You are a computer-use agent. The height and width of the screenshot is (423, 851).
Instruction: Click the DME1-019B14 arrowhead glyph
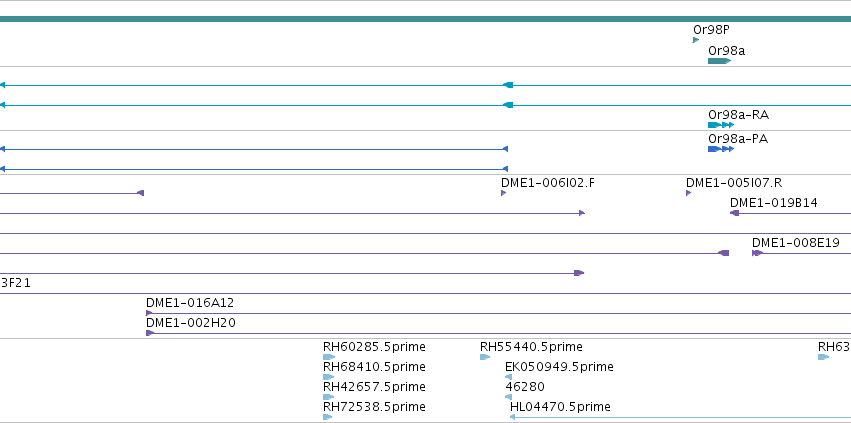tap(734, 213)
